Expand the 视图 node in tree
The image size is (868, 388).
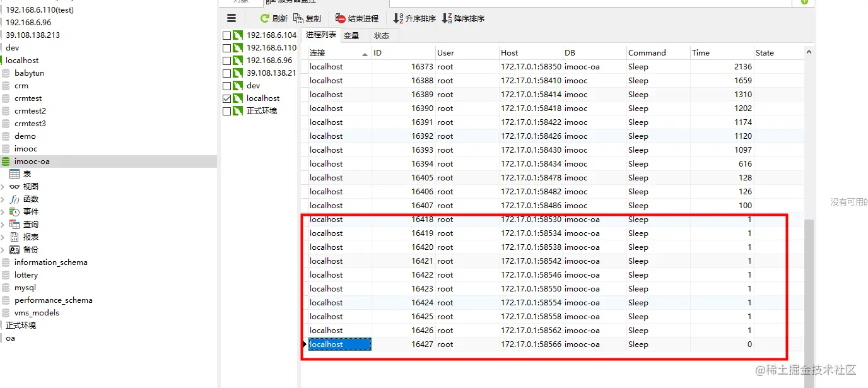coord(3,187)
